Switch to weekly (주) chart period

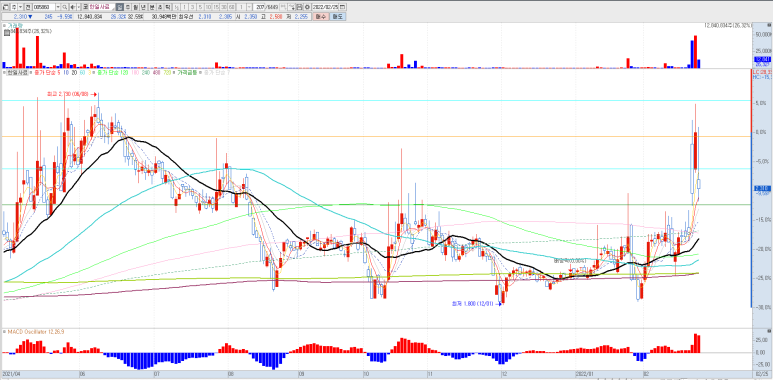(128, 7)
